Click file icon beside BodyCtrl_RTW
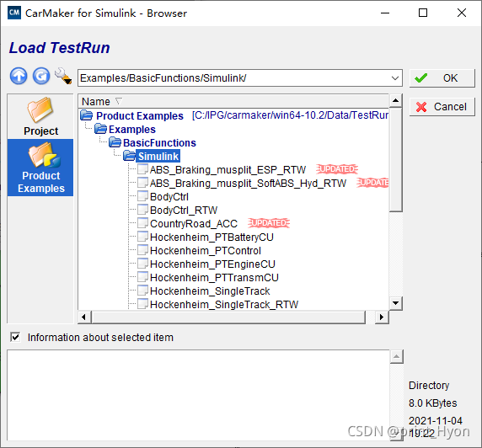Screen dimensions: 482x448 click(142, 210)
